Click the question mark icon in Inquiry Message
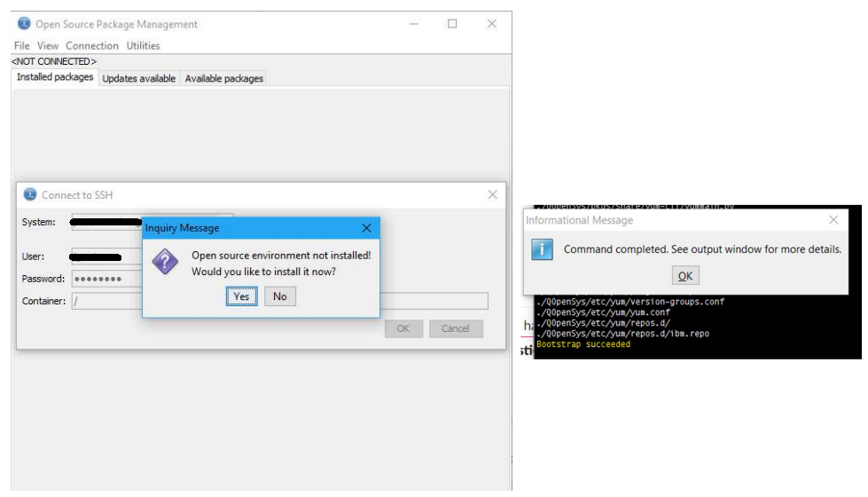868x497 pixels. coord(167,262)
